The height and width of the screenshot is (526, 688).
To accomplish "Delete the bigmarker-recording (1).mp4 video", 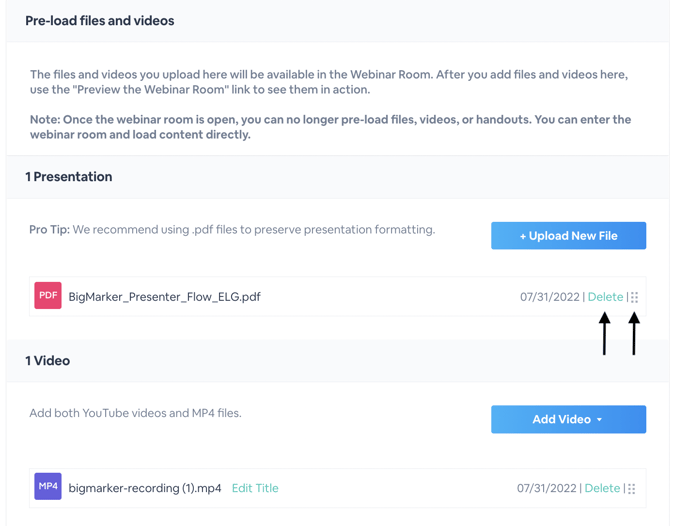I will tap(602, 488).
